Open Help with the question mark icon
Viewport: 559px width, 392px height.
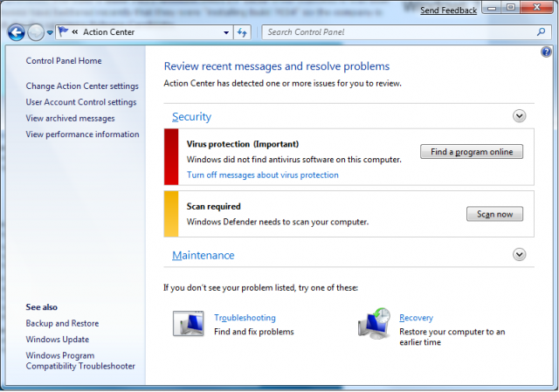(546, 52)
